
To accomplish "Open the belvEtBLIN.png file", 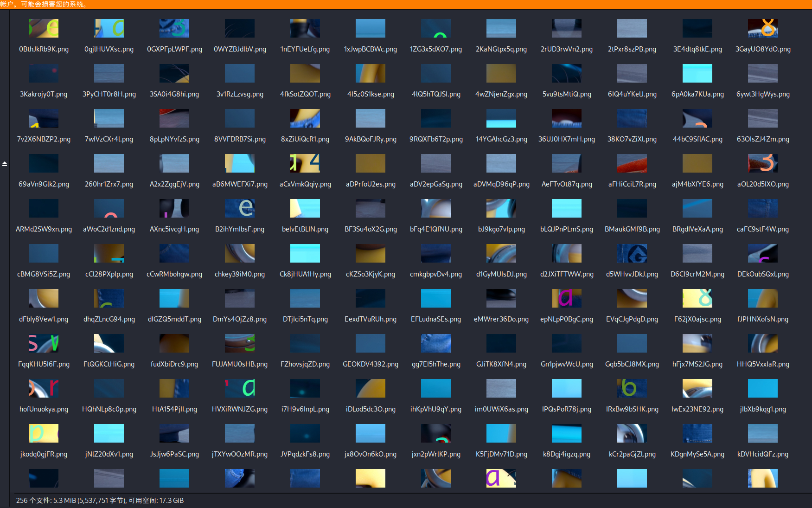I will [x=305, y=208].
